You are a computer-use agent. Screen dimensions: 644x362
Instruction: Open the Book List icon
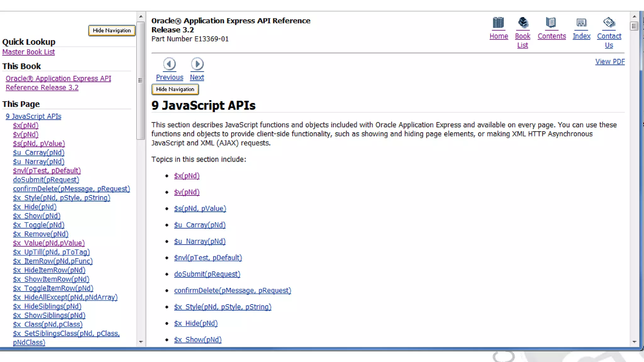523,23
